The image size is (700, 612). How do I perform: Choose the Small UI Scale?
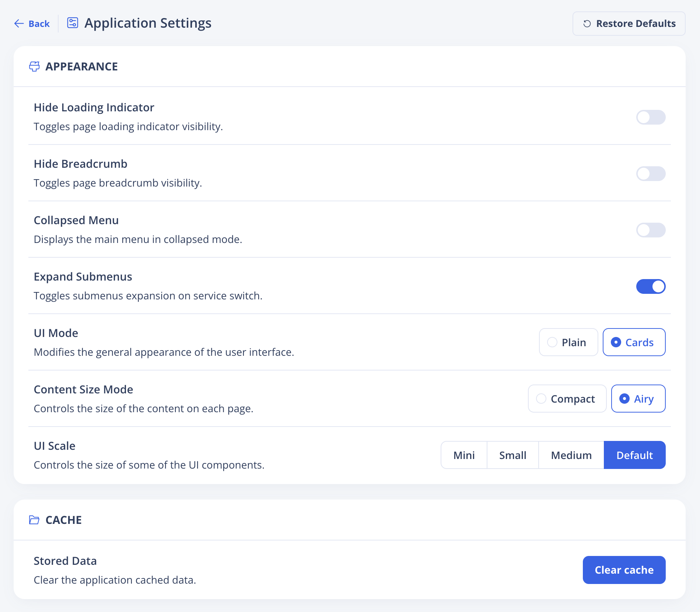(512, 455)
